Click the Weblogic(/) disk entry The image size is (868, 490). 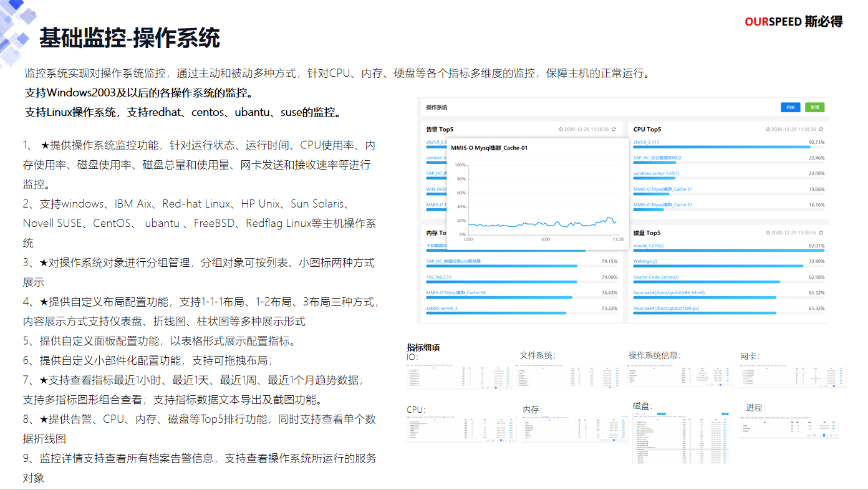645,261
